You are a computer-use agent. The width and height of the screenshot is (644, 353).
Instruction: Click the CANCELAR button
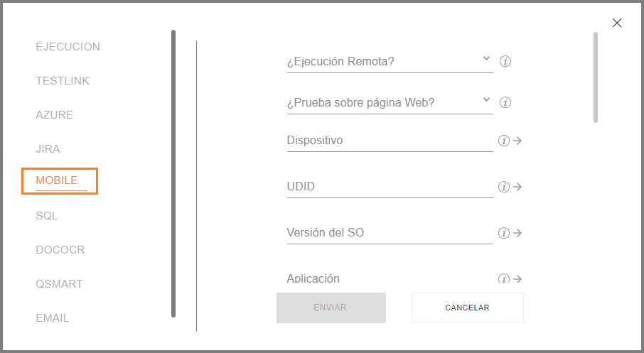[468, 308]
